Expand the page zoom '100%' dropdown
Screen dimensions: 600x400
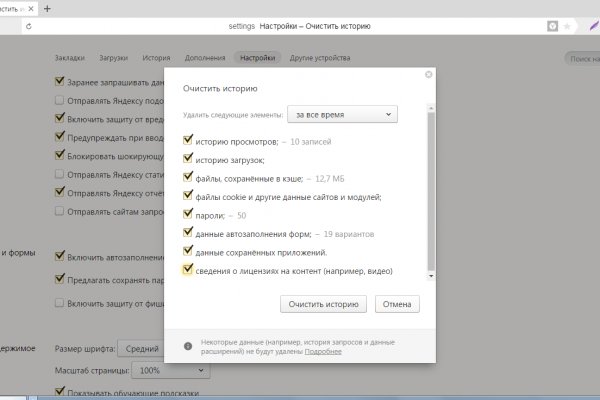coord(173,370)
